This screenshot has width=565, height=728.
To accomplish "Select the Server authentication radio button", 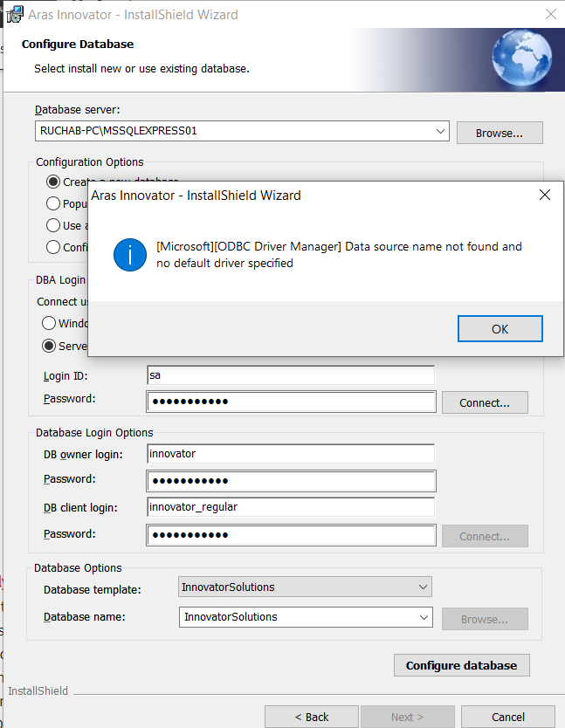I will [50, 346].
